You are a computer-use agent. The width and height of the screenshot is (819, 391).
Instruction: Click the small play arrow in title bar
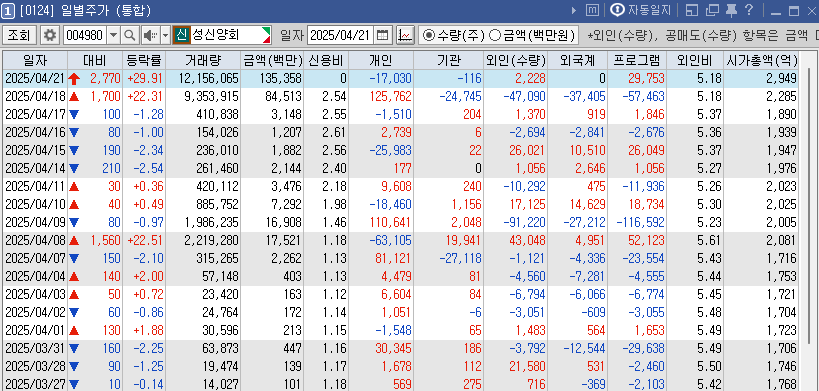pyautogui.click(x=574, y=10)
